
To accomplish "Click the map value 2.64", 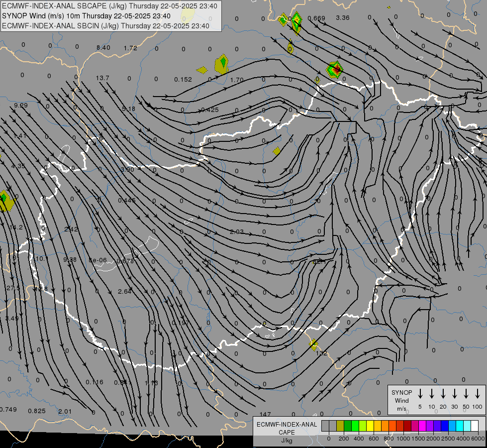I will point(124,291).
